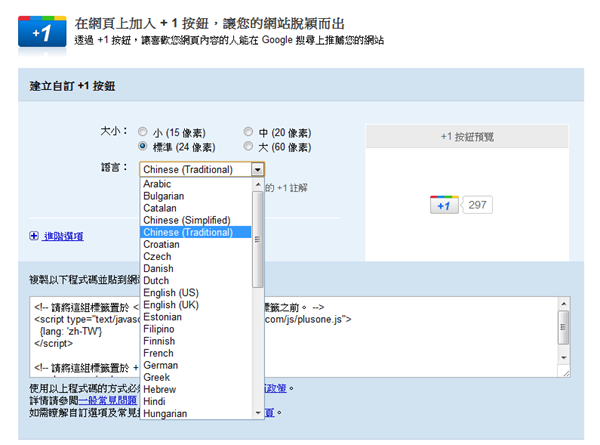Select Hindi language option
Image resolution: width=600 pixels, height=445 pixels.
196,401
